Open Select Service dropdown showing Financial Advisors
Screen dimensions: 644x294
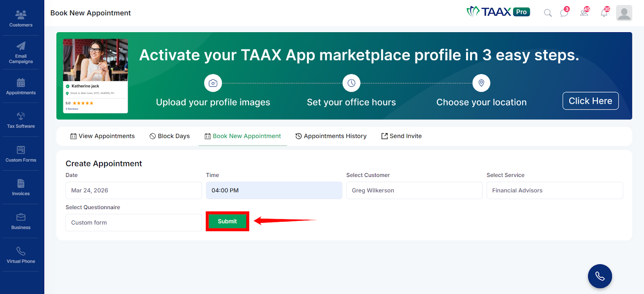point(555,190)
